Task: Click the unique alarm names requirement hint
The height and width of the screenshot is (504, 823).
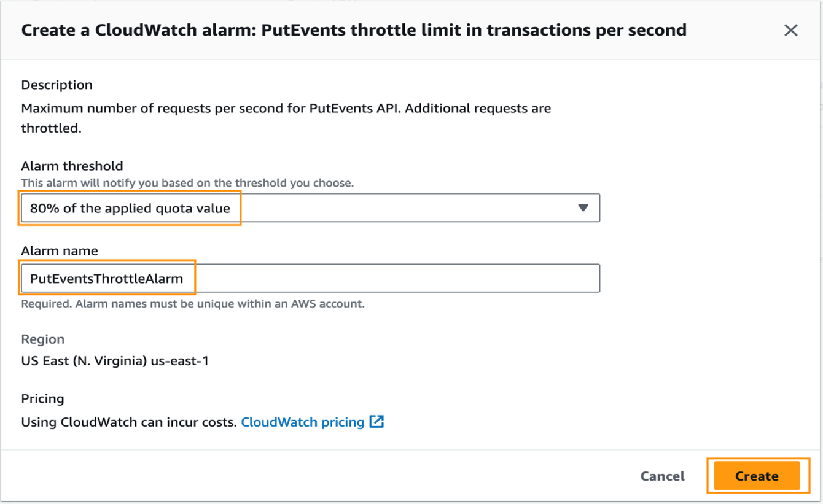Action: tap(193, 304)
